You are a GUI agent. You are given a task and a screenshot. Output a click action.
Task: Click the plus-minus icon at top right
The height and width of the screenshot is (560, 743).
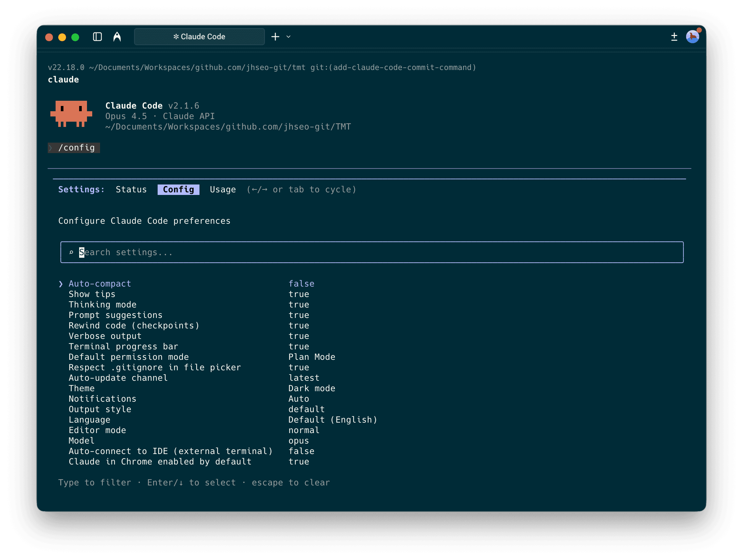click(674, 37)
